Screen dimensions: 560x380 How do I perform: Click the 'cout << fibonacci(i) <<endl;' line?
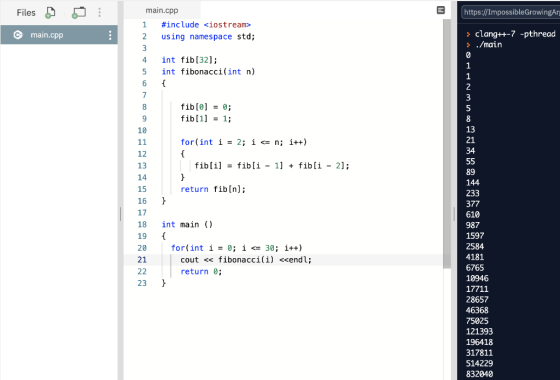click(x=246, y=260)
